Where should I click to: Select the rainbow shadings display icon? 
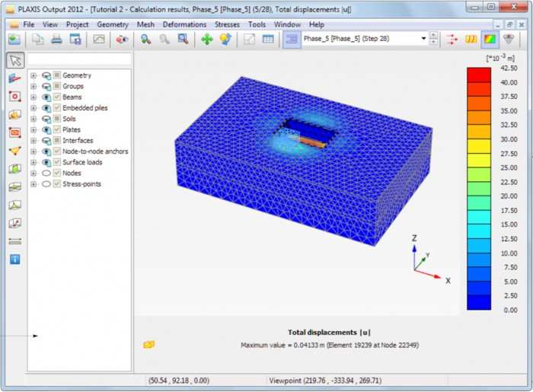coord(490,39)
